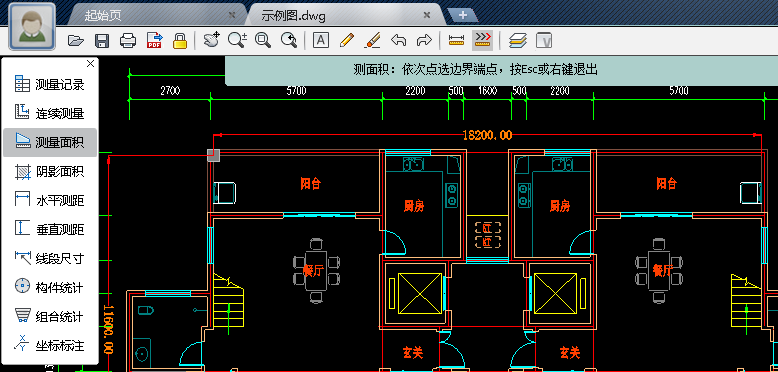Viewport: 778px width, 372px height.
Task: Select the pan hand tool
Action: pos(211,40)
